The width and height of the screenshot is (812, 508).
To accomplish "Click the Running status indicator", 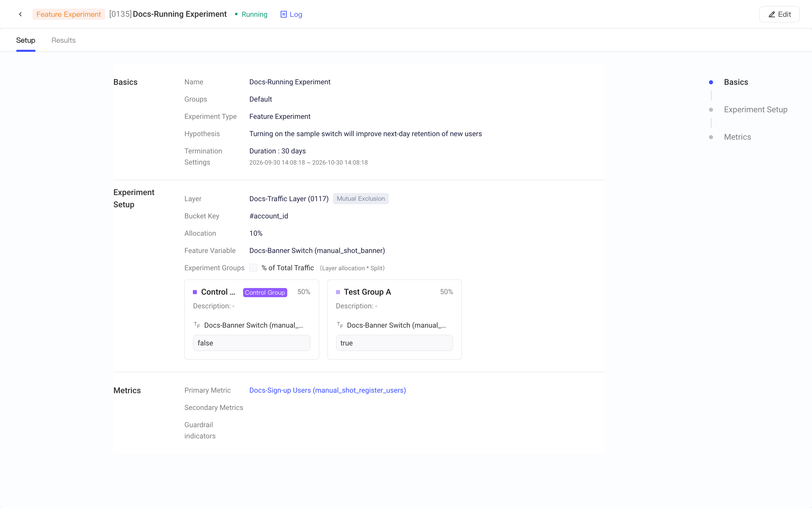I will tap(251, 14).
